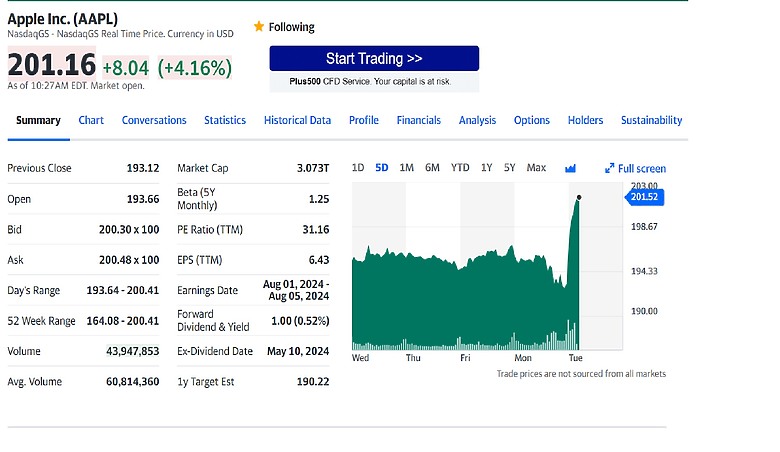
Task: Click Avg. Volume value 60,814,360
Action: click(132, 381)
